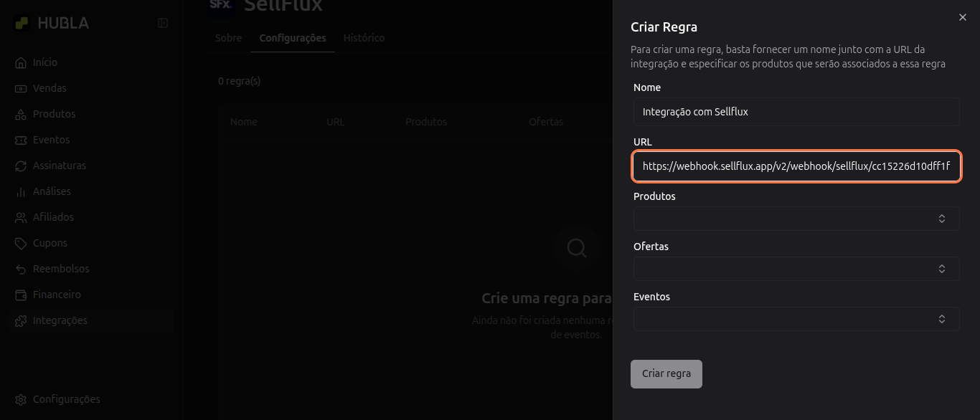Open Financeiro via wallet icon
The width and height of the screenshot is (980, 420).
(21, 295)
